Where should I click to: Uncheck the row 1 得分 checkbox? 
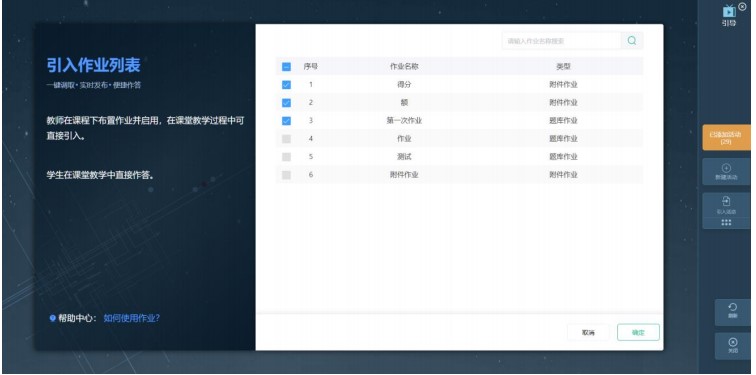pyautogui.click(x=286, y=85)
